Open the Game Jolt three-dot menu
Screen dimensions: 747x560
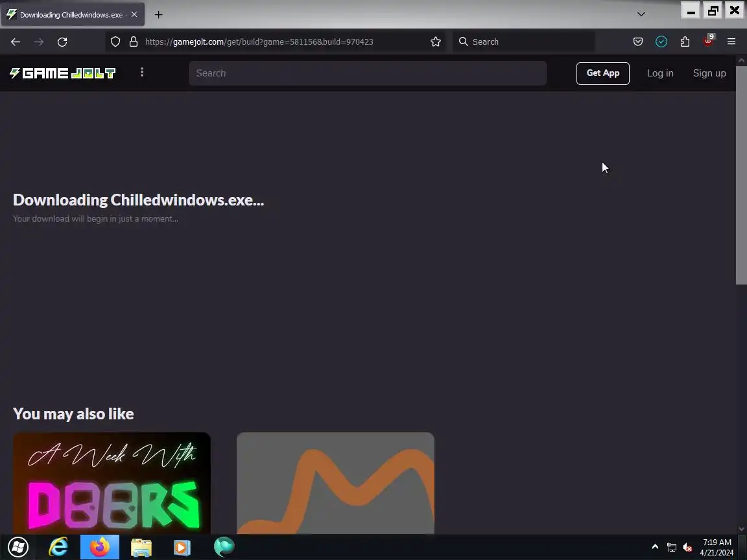point(142,73)
